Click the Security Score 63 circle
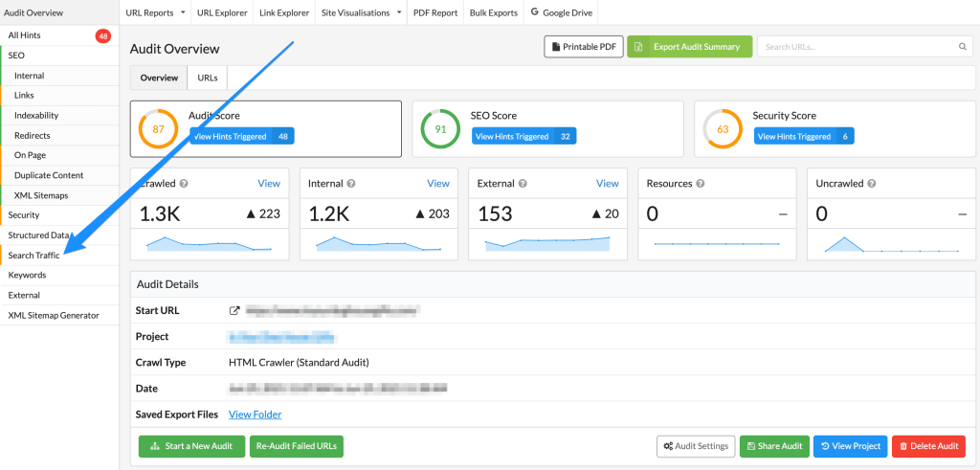This screenshot has height=470, width=980. click(x=723, y=129)
